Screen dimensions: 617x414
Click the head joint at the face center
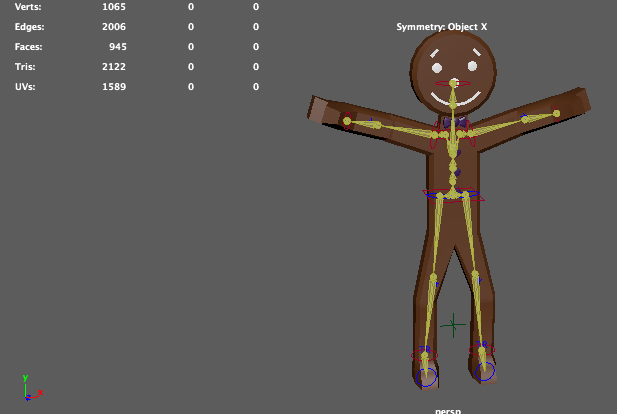pyautogui.click(x=454, y=82)
